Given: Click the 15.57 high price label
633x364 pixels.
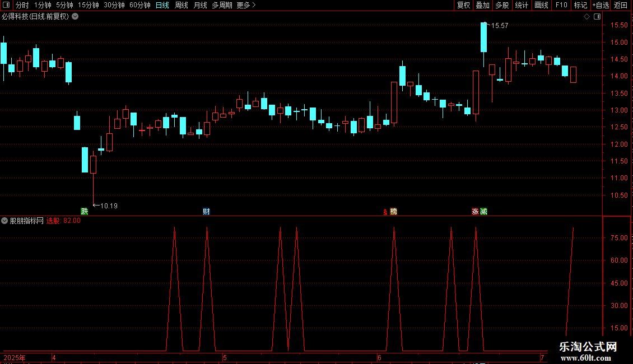Looking at the screenshot, I should pyautogui.click(x=499, y=26).
